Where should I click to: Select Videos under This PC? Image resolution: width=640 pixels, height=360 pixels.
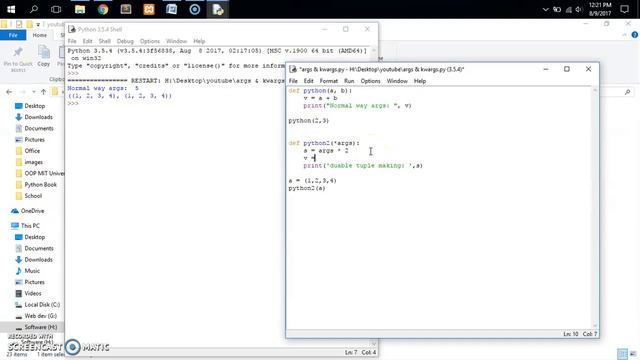pos(33,293)
